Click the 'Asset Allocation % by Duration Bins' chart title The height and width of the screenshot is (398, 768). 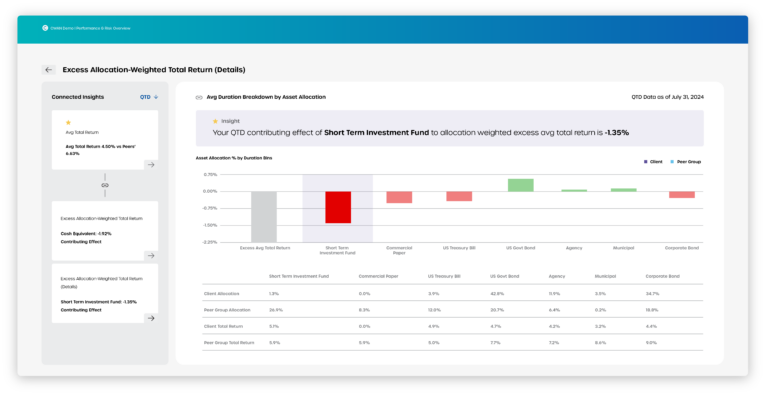(234, 158)
